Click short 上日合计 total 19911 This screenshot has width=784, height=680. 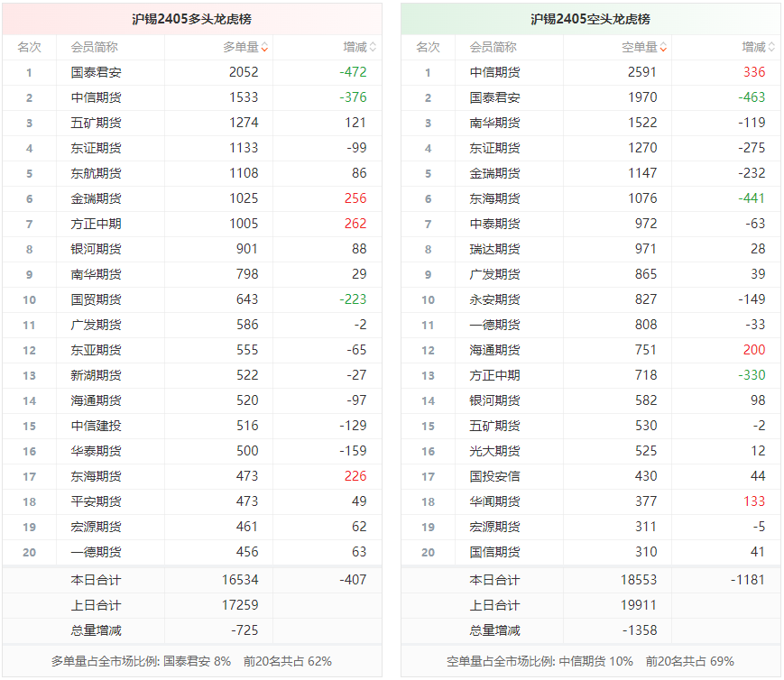(639, 605)
